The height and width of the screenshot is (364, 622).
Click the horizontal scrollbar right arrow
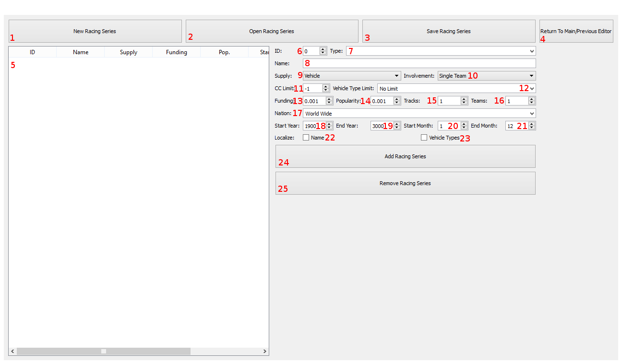click(x=264, y=352)
